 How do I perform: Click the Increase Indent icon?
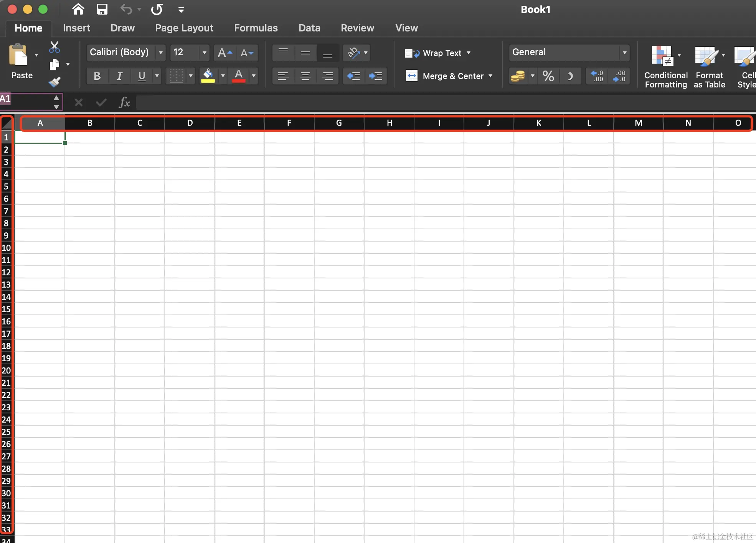coord(376,76)
